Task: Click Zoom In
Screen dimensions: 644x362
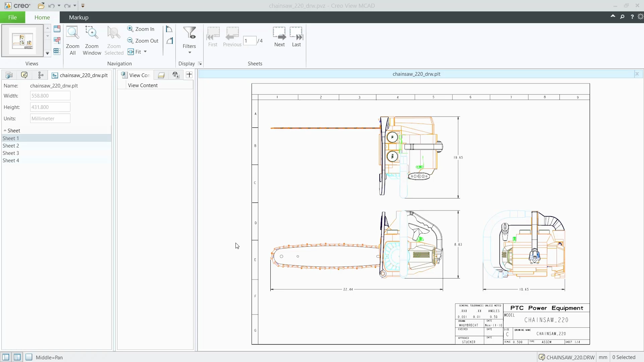Action: pos(141,29)
